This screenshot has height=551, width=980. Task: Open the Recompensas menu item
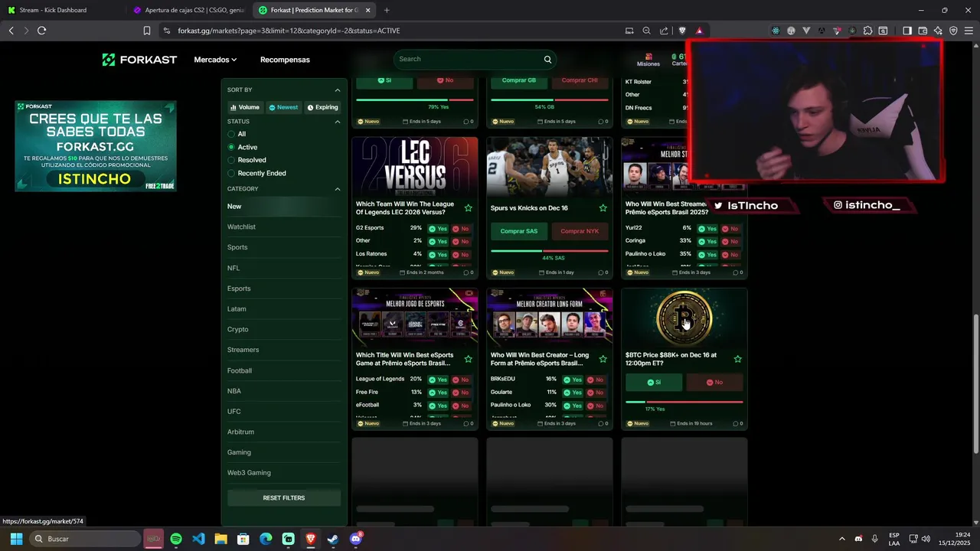(x=285, y=60)
